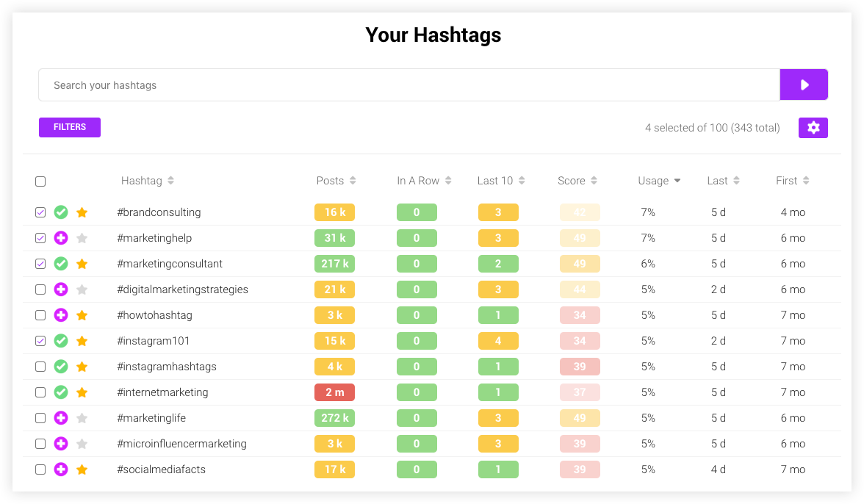864x504 pixels.
Task: Click the purple plus icon beside #howtohashtag
Action: pos(61,314)
